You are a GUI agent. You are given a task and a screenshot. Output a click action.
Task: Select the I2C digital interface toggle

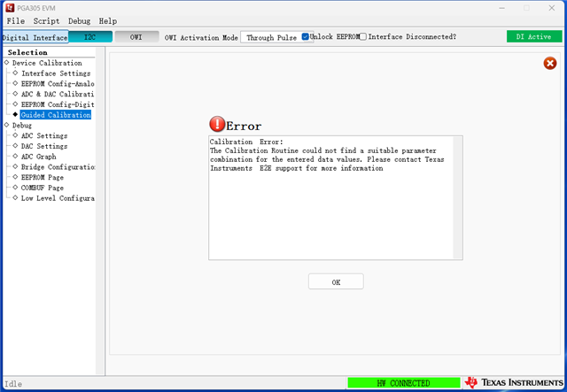(90, 37)
